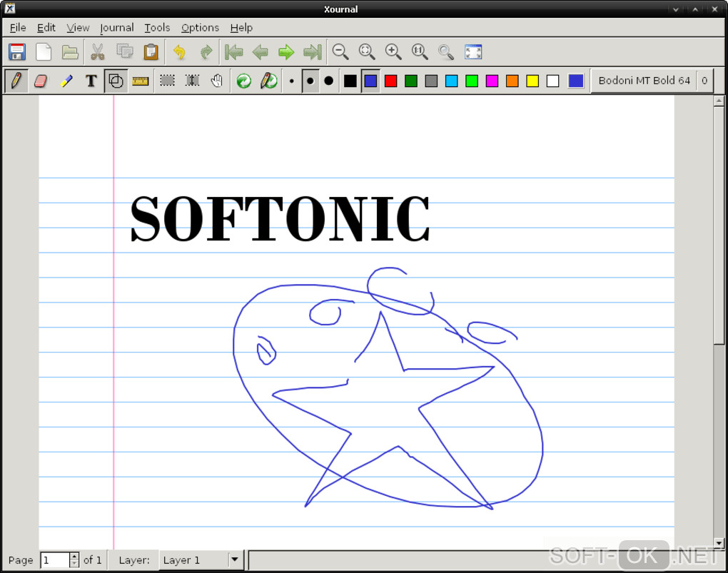Screen dimensions: 728x573
Task: Open the Edit menu
Action: tap(46, 28)
